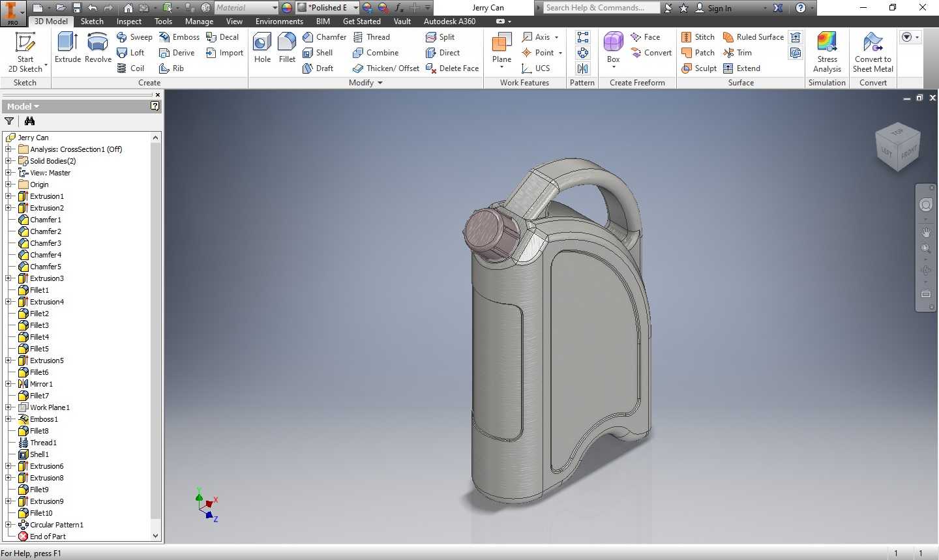
Task: Choose the Sweep command
Action: point(134,37)
